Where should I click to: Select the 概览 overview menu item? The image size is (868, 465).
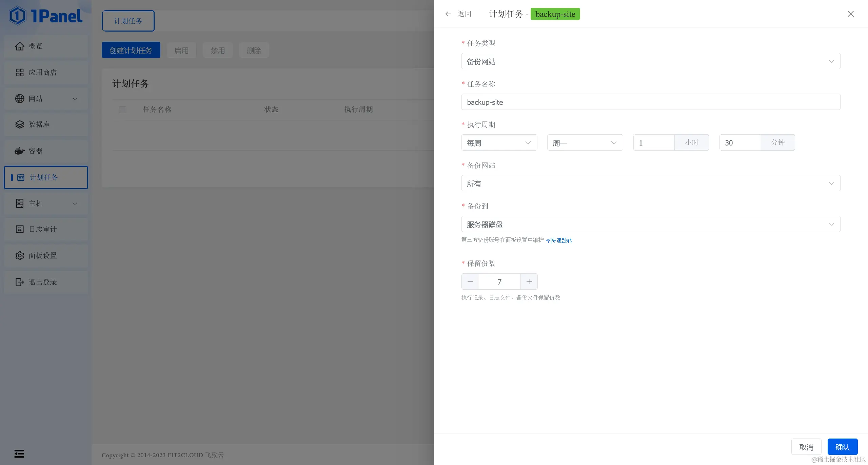[36, 46]
